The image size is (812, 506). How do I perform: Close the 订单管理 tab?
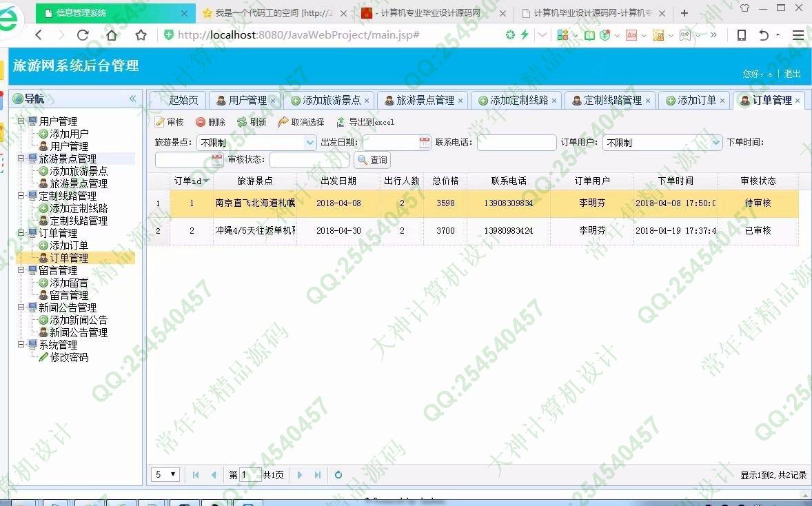point(798,101)
